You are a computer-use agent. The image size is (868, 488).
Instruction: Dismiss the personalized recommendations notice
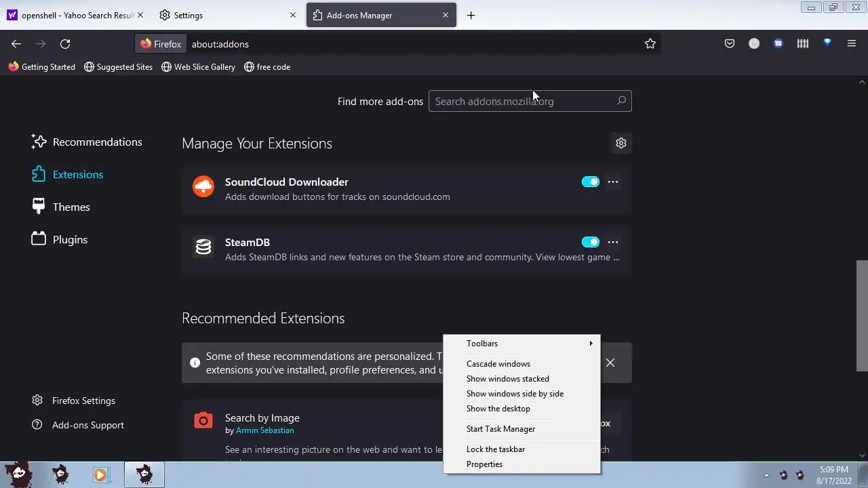coord(610,363)
